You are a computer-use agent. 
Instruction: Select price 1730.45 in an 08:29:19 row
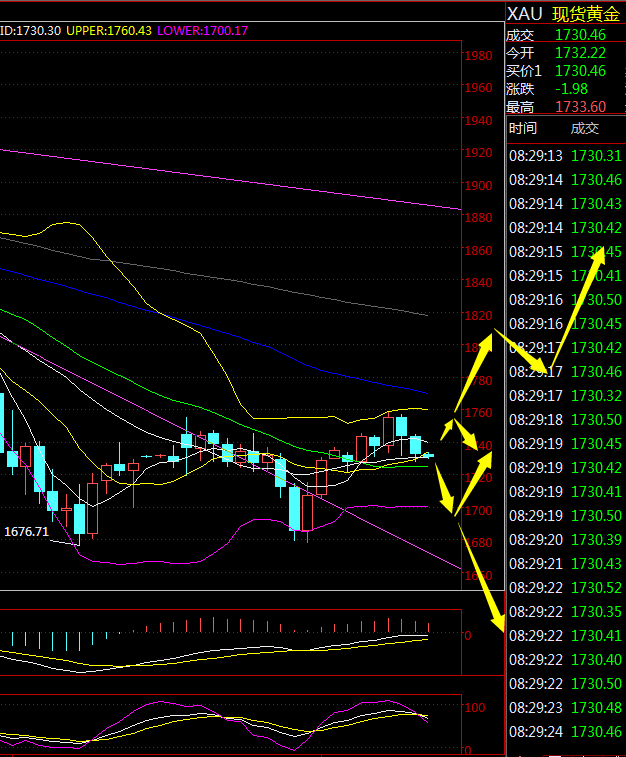(x=597, y=444)
